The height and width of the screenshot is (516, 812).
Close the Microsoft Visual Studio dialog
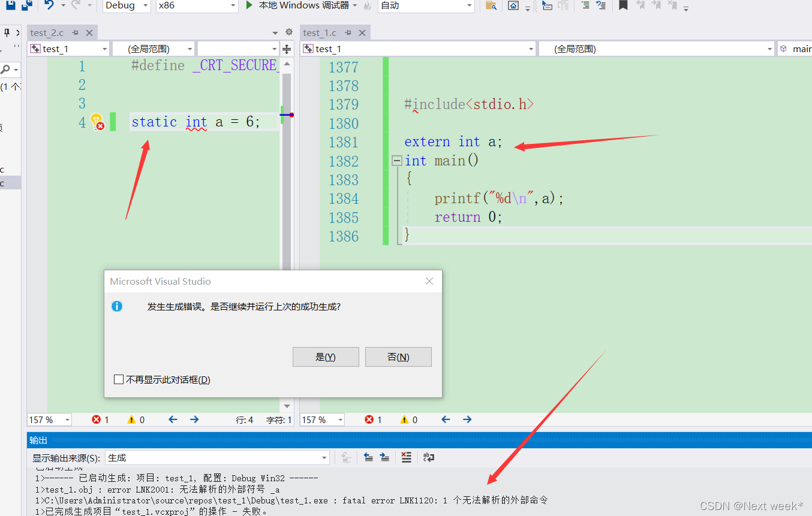click(x=429, y=281)
